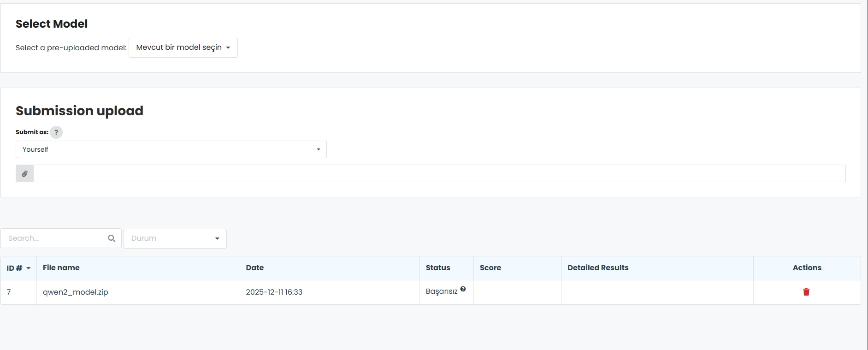Open the Durum status filter dropdown
Image resolution: width=868 pixels, height=350 pixels.
[175, 238]
